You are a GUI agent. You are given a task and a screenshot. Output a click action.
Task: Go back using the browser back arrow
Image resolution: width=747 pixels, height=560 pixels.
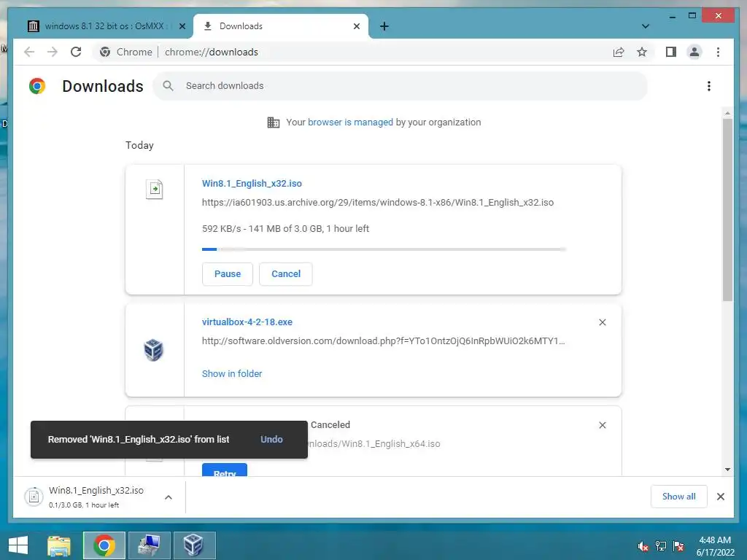[x=29, y=52]
